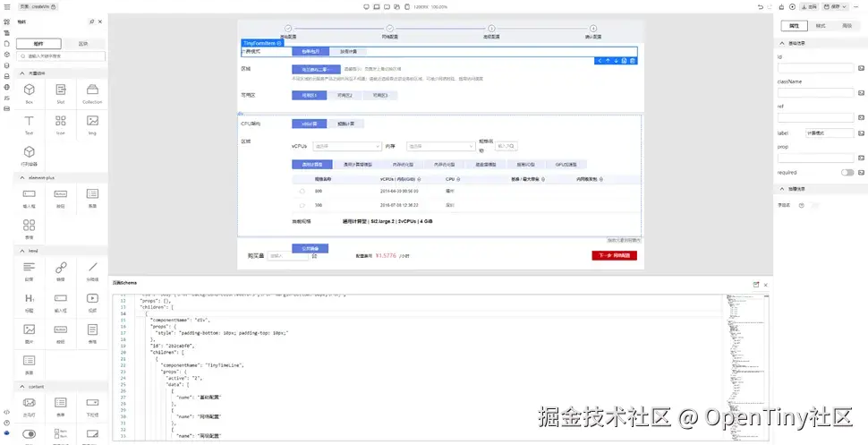Pick the Box component

(x=30, y=93)
